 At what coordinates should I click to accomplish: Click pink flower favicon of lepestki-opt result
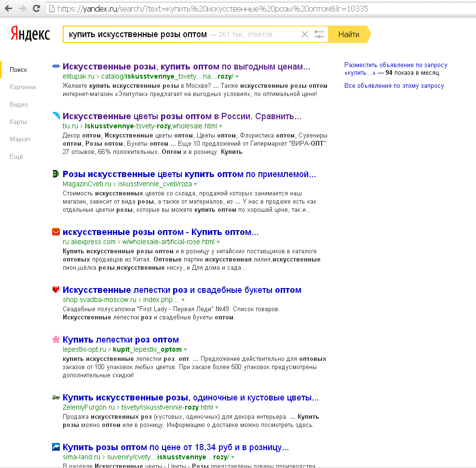[56, 340]
